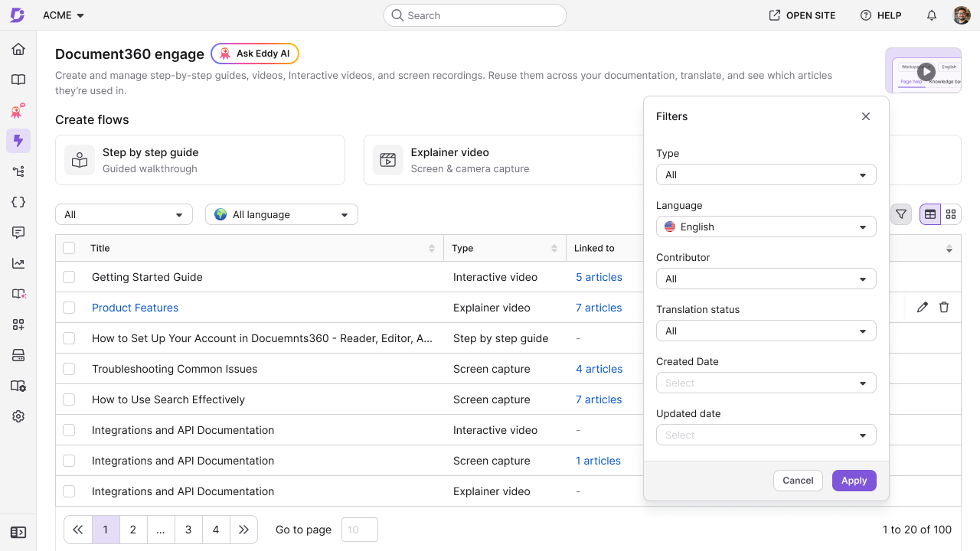The width and height of the screenshot is (980, 551).
Task: Open the Analytics chart icon in sidebar
Action: click(18, 263)
